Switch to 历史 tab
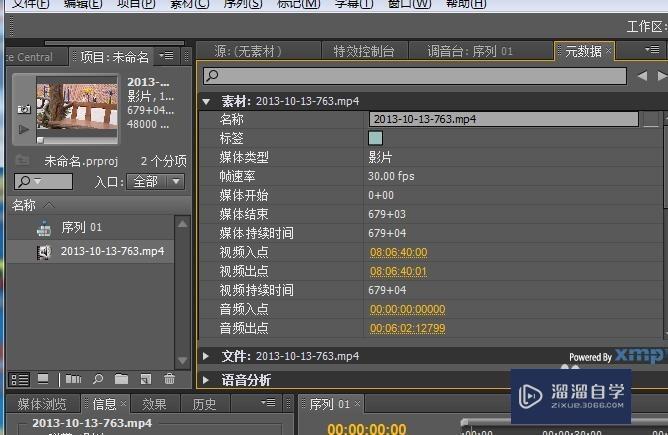This screenshot has height=435, width=668. coord(204,404)
